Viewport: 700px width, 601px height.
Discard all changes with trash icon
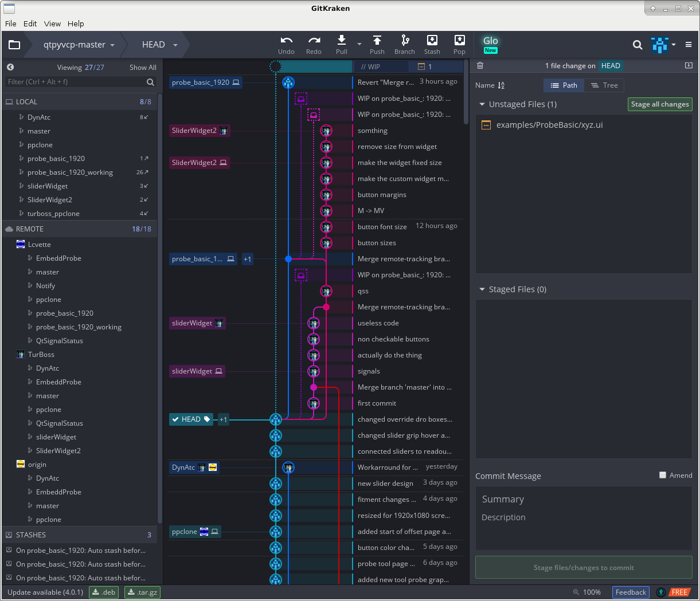click(x=480, y=66)
